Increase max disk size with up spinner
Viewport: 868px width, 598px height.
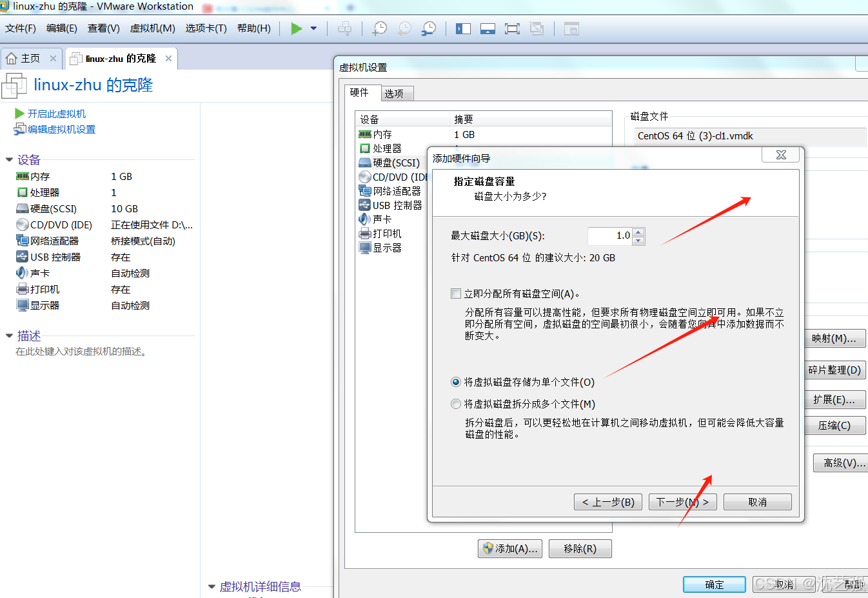[x=638, y=232]
